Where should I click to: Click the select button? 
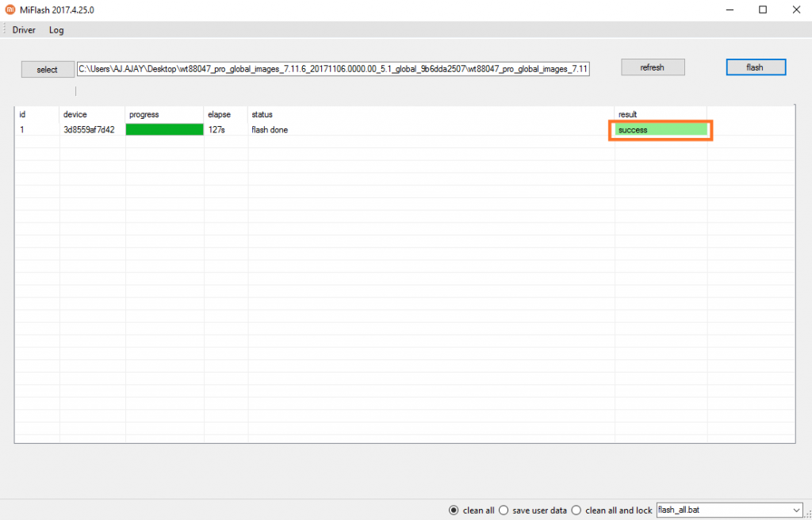pyautogui.click(x=48, y=70)
